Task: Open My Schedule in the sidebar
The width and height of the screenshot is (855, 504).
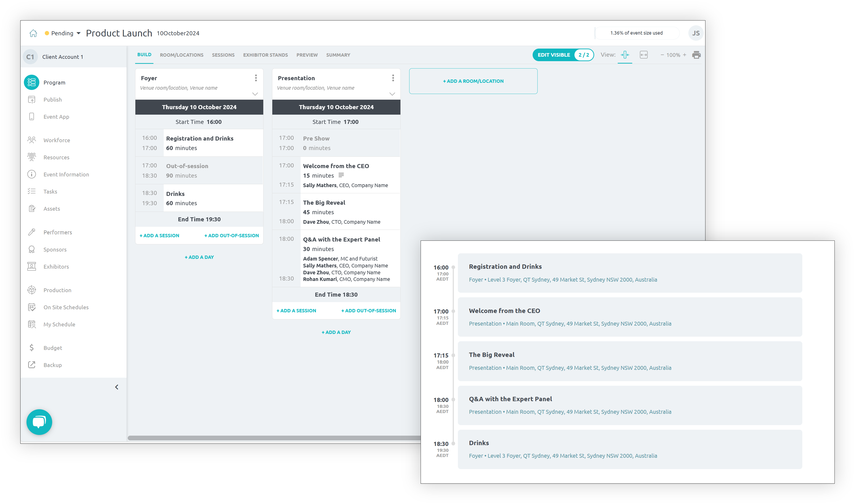Action: pos(59,324)
